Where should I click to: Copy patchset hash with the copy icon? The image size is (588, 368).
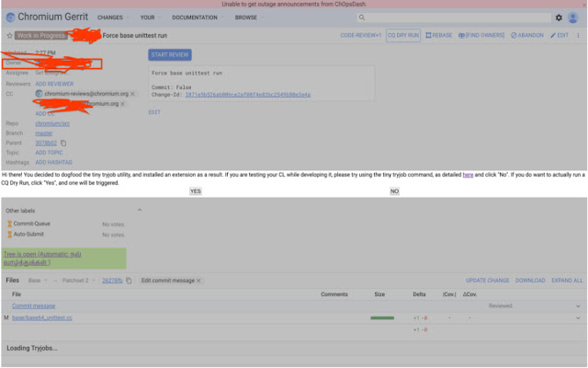pos(129,281)
